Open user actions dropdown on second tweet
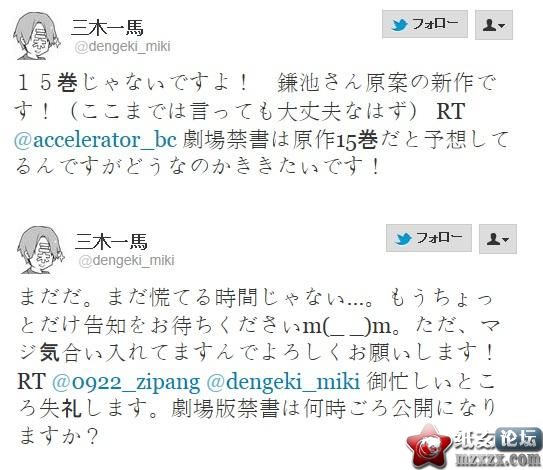This screenshot has height=470, width=543. coord(498,239)
